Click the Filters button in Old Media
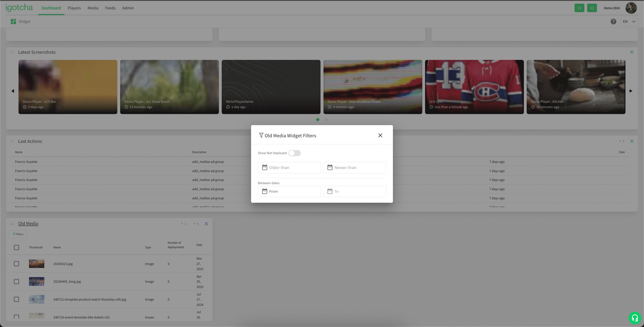 click(18, 234)
